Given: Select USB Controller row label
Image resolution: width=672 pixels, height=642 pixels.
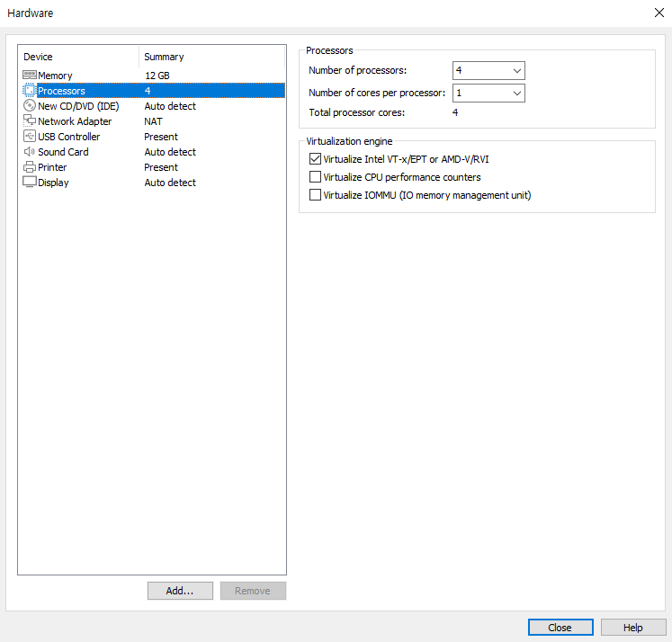Looking at the screenshot, I should (x=68, y=137).
